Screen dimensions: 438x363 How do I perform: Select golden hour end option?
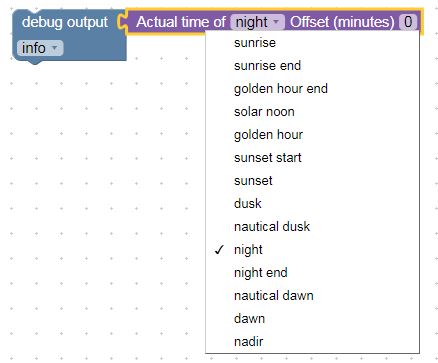[x=312, y=89]
